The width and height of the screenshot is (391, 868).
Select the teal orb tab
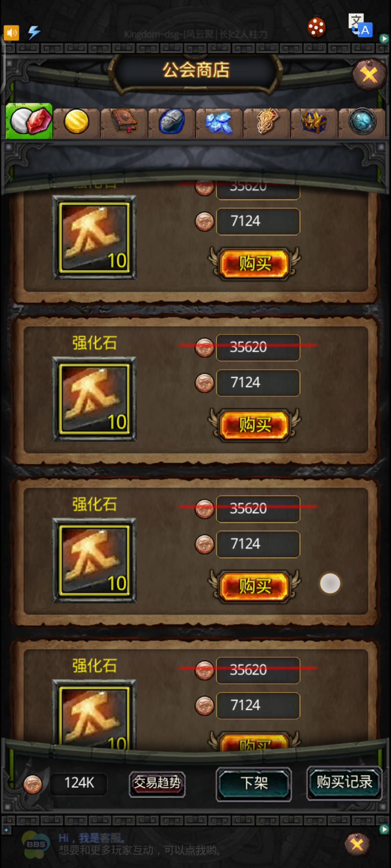[x=362, y=122]
